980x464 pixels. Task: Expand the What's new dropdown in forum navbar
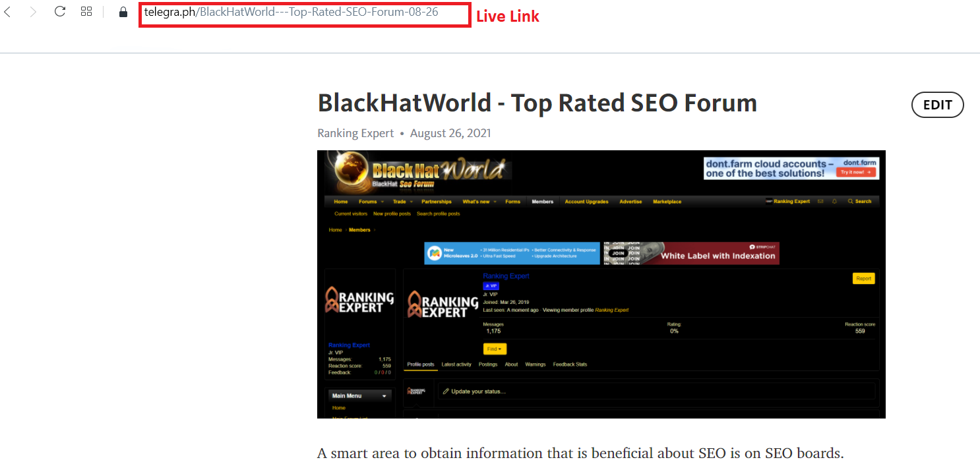pyautogui.click(x=479, y=202)
